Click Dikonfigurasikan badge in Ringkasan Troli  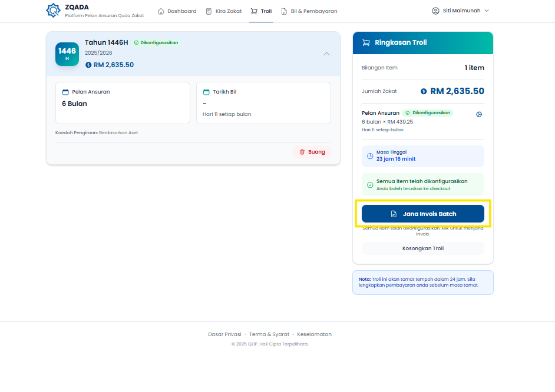click(x=428, y=113)
